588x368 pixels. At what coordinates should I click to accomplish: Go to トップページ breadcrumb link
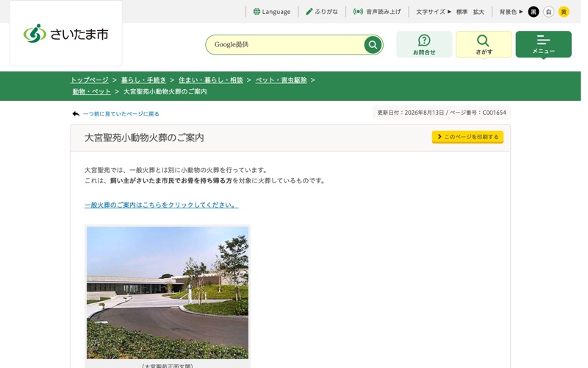[x=89, y=80]
